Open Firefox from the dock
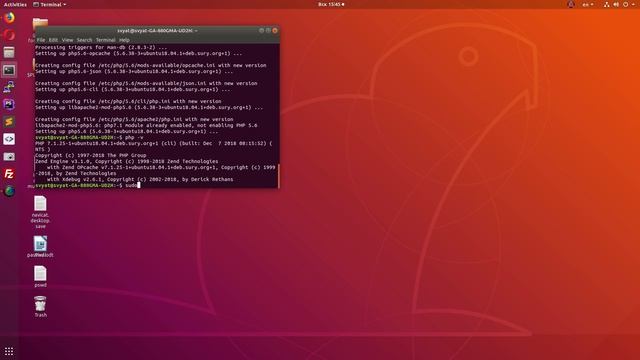Viewport: 640px width, 360px height. [x=9, y=18]
